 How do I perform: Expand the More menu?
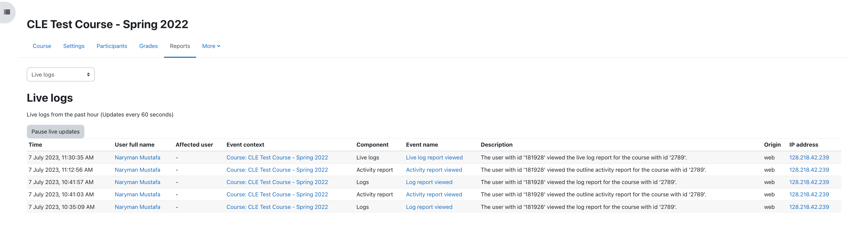coord(211,46)
